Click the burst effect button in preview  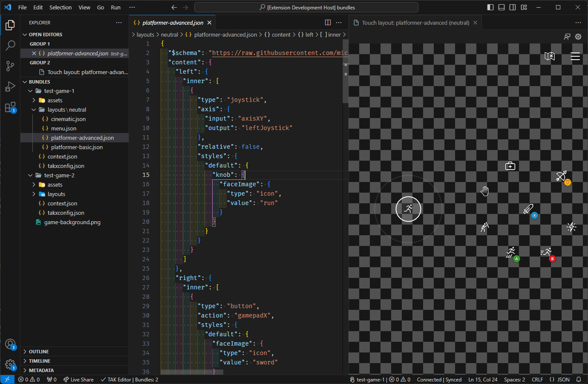571,227
